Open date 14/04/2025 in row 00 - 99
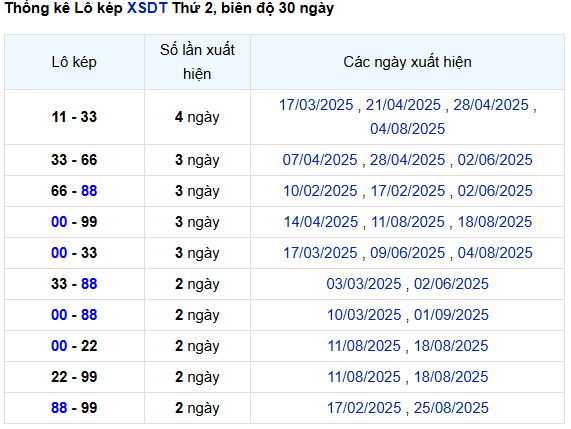The height and width of the screenshot is (429, 571). (x=321, y=222)
